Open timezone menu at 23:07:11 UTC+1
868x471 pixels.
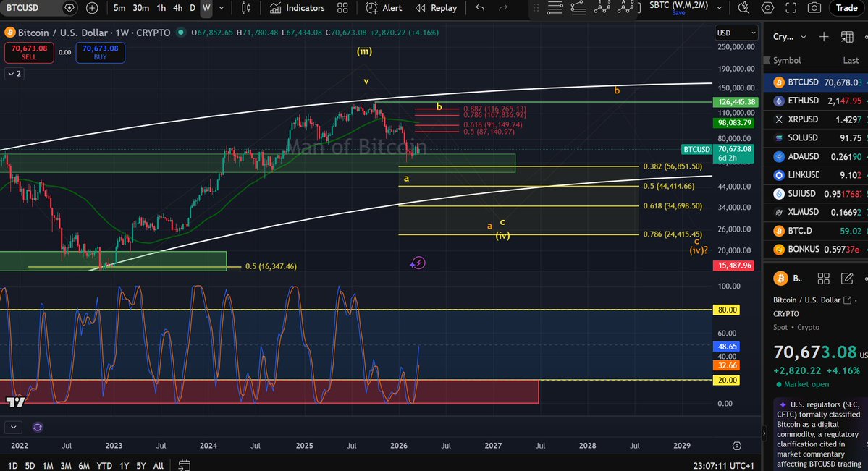tap(723, 466)
